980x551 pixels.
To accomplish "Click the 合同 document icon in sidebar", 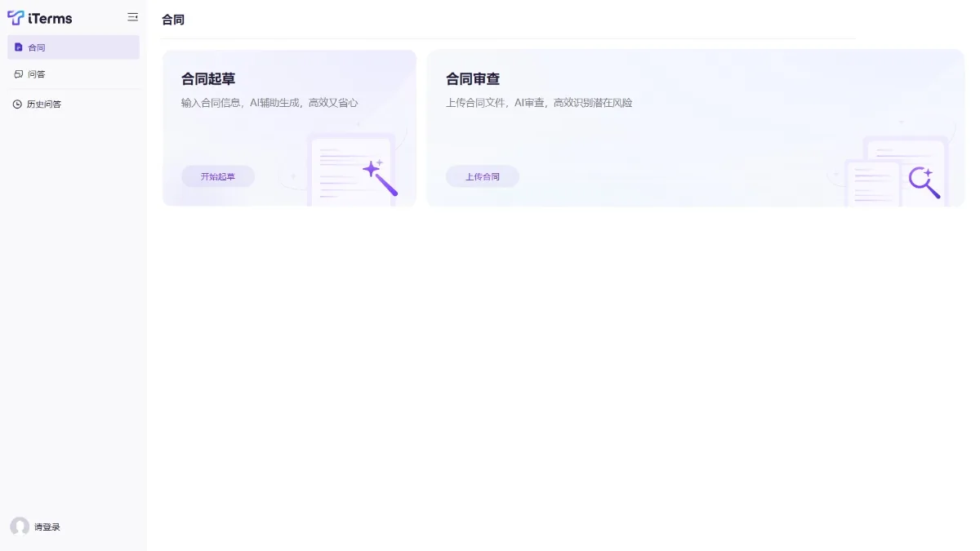I will point(19,47).
